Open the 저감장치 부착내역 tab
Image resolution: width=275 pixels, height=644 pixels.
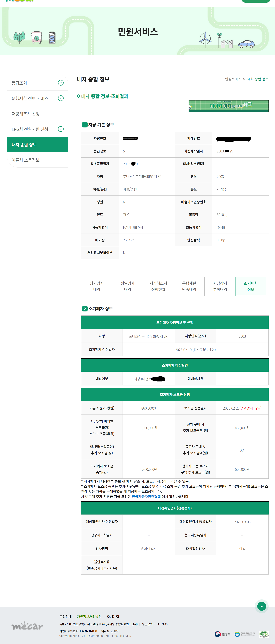click(x=220, y=286)
